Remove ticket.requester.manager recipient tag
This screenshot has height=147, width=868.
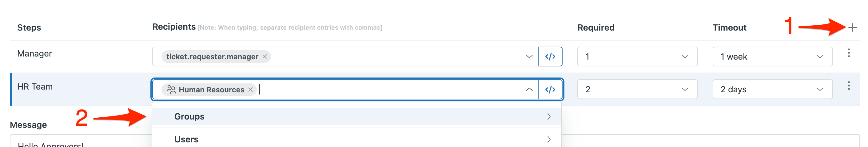click(x=265, y=57)
